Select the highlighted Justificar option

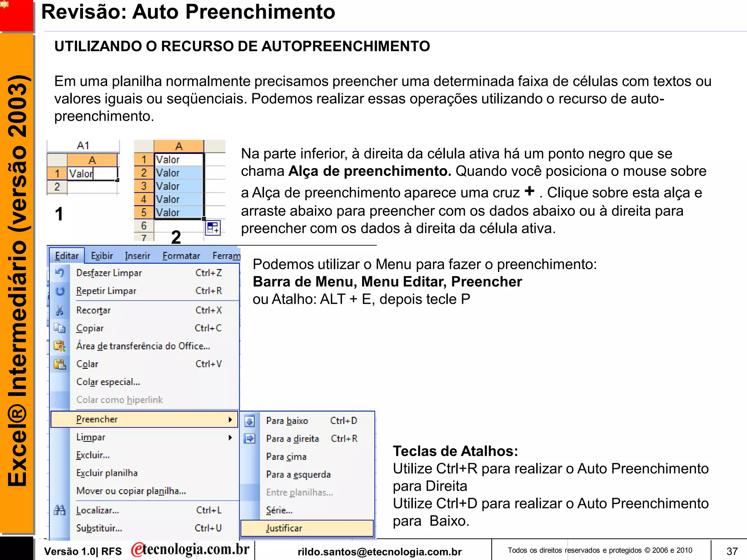(307, 528)
